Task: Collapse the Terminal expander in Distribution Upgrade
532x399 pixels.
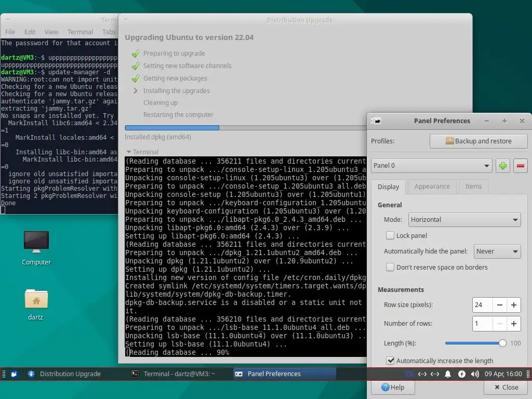Action: [x=129, y=152]
